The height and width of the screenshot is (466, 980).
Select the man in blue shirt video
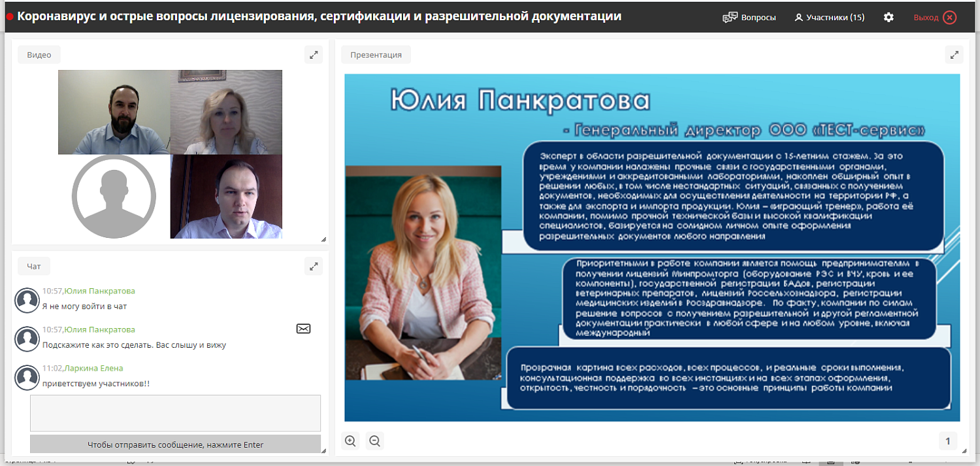coord(226,196)
